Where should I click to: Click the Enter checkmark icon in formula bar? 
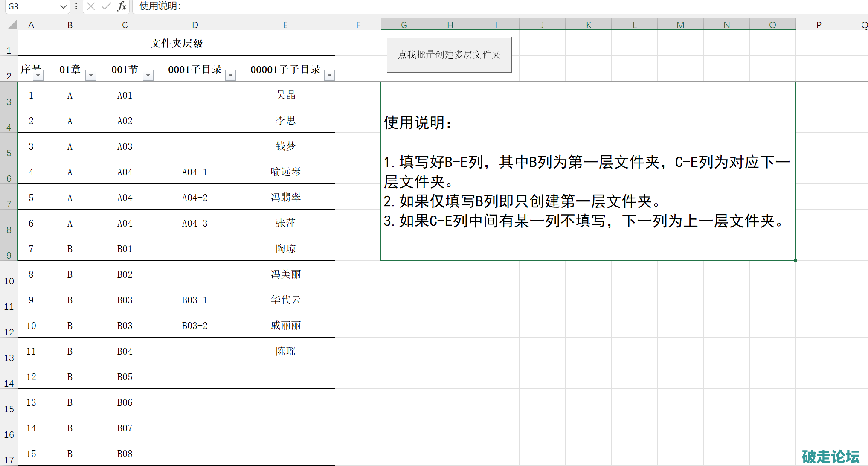coord(106,6)
